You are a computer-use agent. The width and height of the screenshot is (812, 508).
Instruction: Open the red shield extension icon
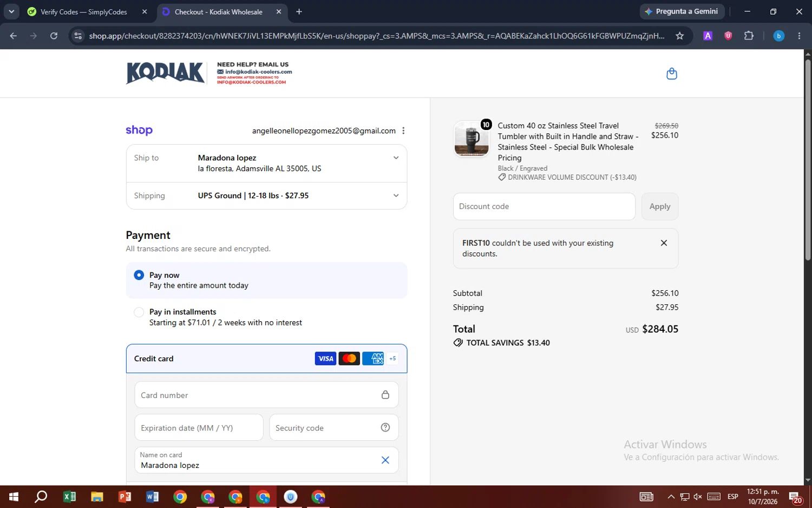728,36
